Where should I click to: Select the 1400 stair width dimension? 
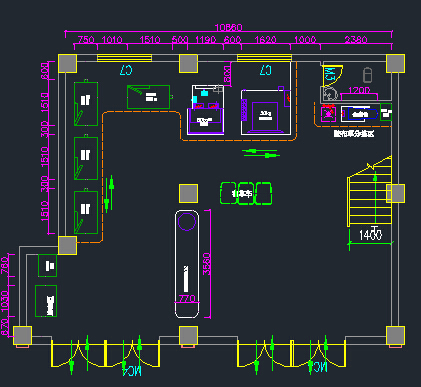[x=371, y=235]
